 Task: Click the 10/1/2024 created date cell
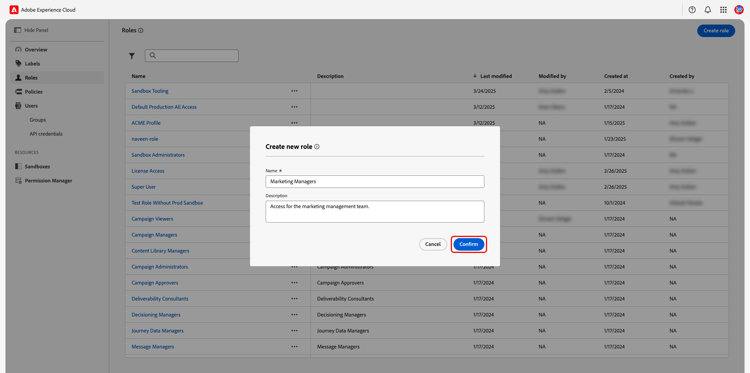[615, 203]
